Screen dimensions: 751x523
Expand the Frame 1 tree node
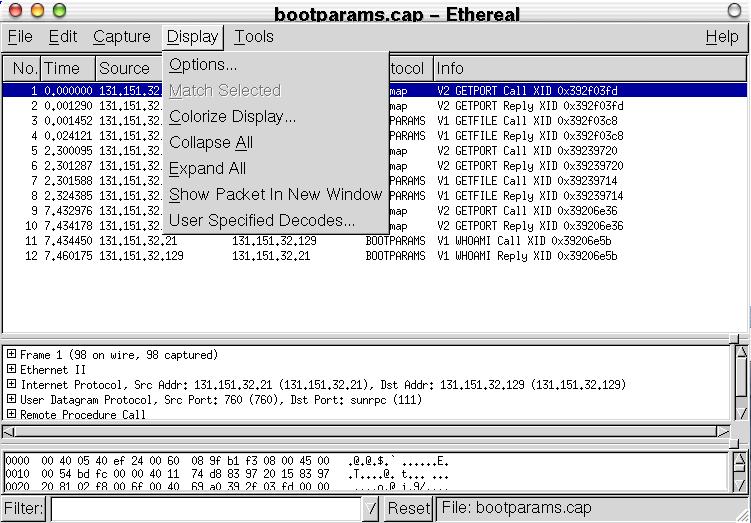coord(11,354)
